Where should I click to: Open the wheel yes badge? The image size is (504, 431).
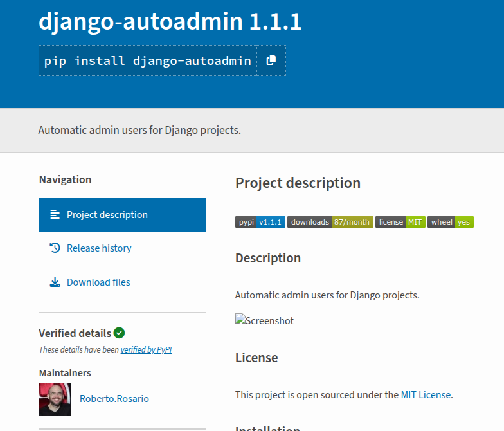tap(451, 222)
